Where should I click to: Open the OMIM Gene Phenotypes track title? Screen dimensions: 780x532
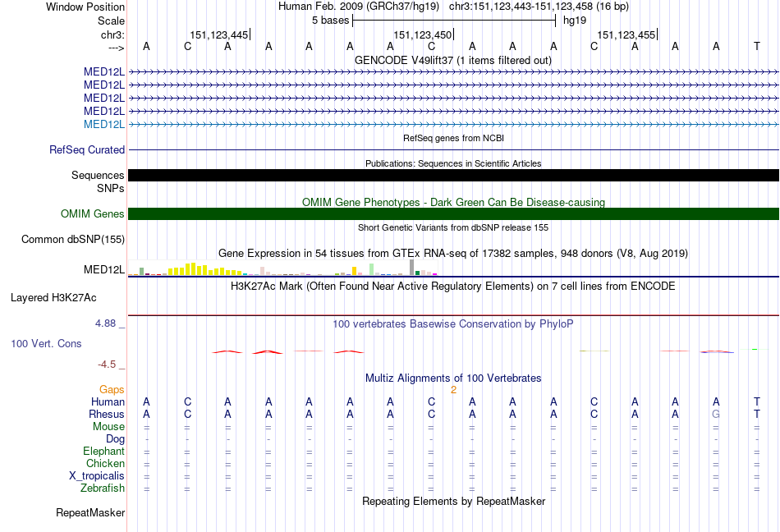click(453, 202)
